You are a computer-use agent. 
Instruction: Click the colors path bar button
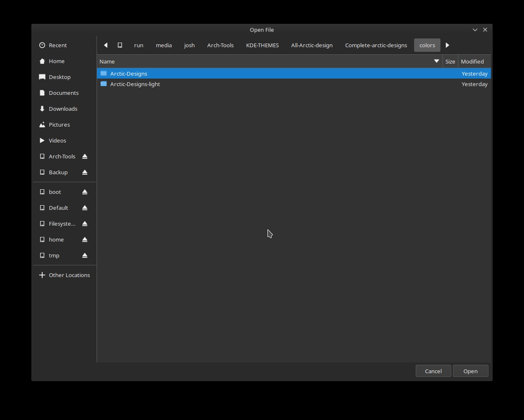pos(427,45)
